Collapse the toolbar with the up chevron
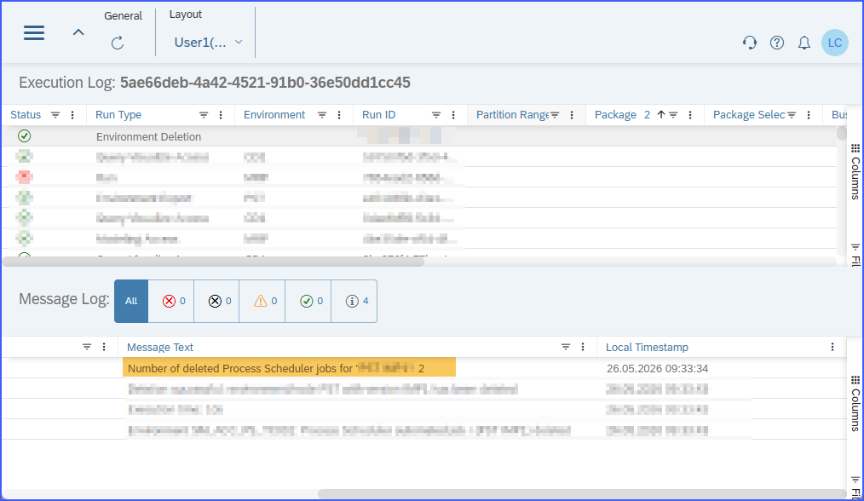864x501 pixels. click(x=79, y=33)
